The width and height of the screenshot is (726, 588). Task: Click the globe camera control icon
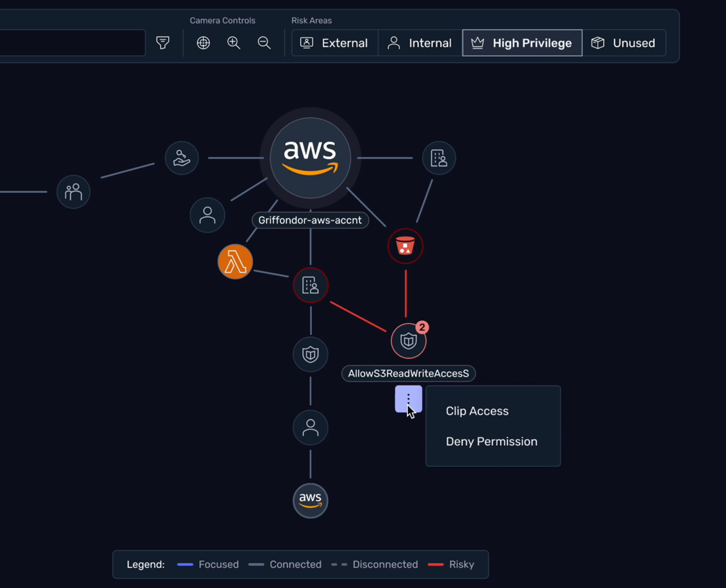click(x=203, y=42)
